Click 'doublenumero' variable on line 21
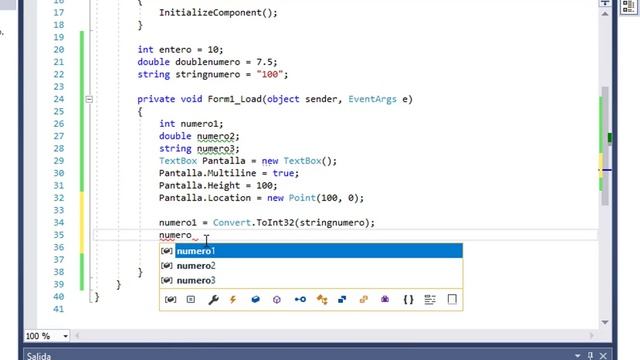Screen dimensions: 640x360 click(x=208, y=62)
